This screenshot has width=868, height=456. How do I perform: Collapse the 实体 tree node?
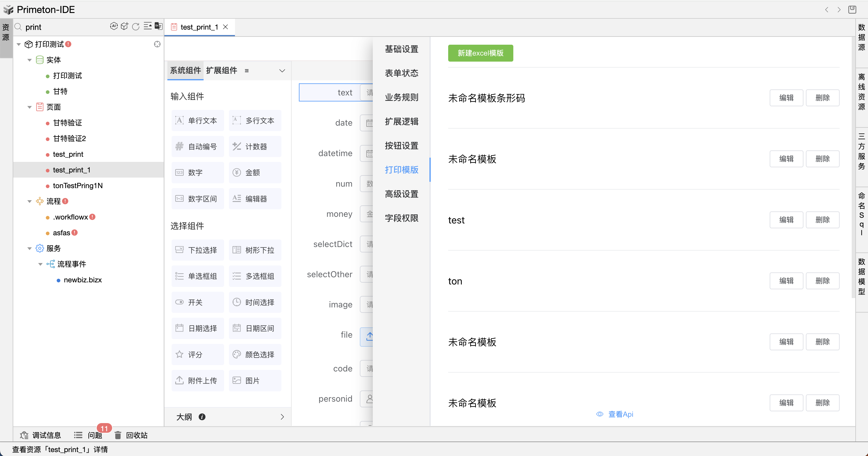[30, 60]
